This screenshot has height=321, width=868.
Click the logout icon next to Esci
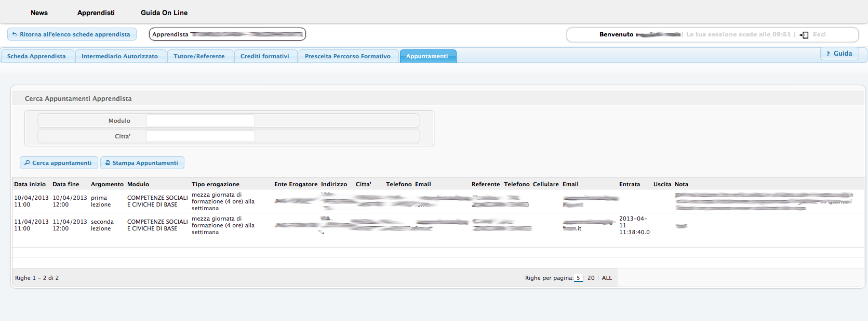coord(804,35)
